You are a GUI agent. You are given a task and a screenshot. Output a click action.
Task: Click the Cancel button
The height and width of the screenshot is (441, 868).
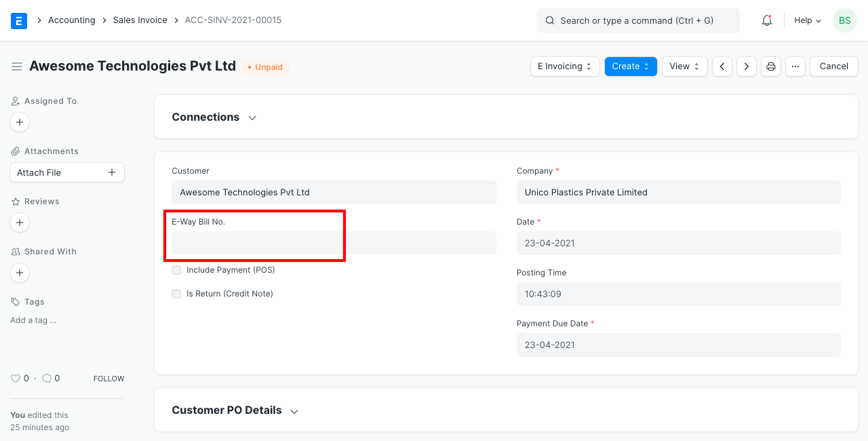(833, 66)
